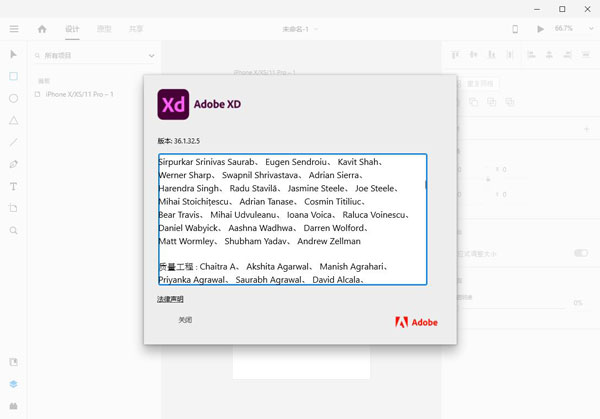Open the 法律声明 legal notices link
The width and height of the screenshot is (600, 419).
coord(170,299)
